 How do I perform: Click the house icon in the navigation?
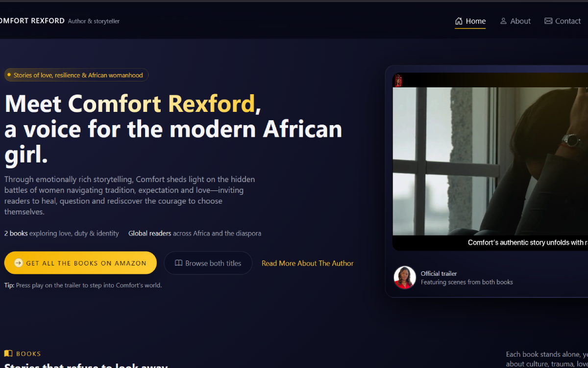pyautogui.click(x=459, y=21)
